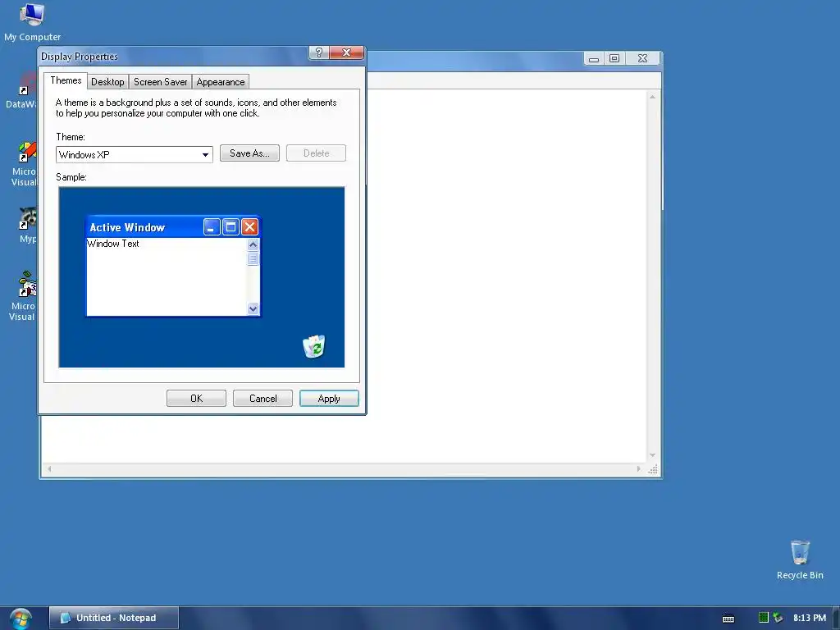The image size is (840, 630).
Task: Click the Display Properties title bar
Action: coord(174,57)
